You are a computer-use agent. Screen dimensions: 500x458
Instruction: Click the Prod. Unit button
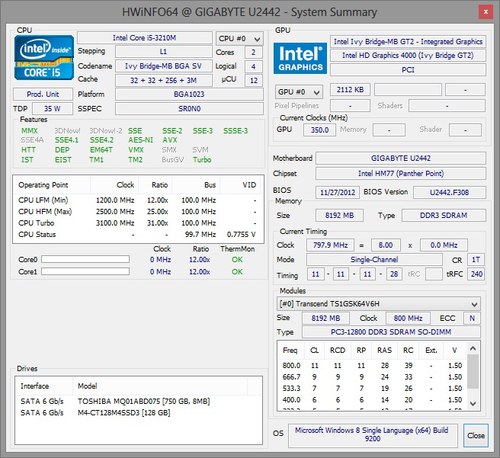(43, 94)
